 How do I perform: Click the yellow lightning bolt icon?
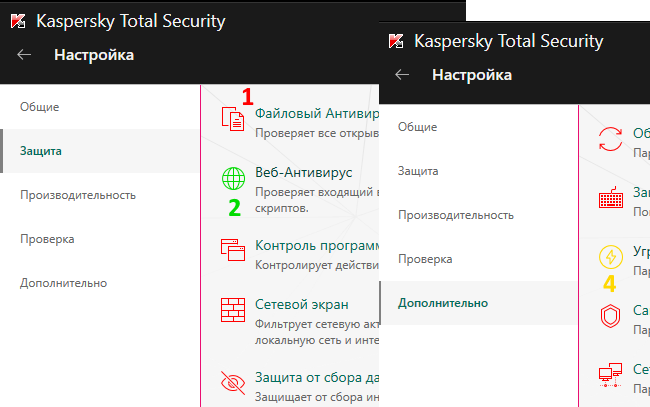click(610, 257)
